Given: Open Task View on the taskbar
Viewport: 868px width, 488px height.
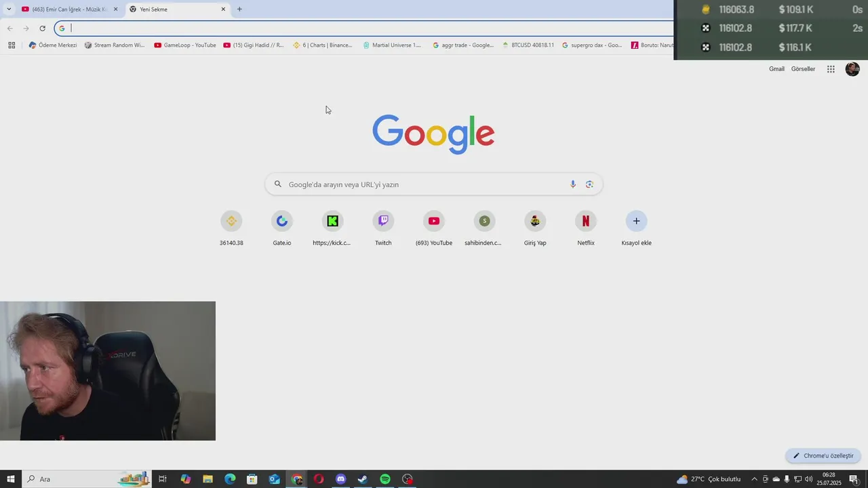Looking at the screenshot, I should (x=163, y=479).
